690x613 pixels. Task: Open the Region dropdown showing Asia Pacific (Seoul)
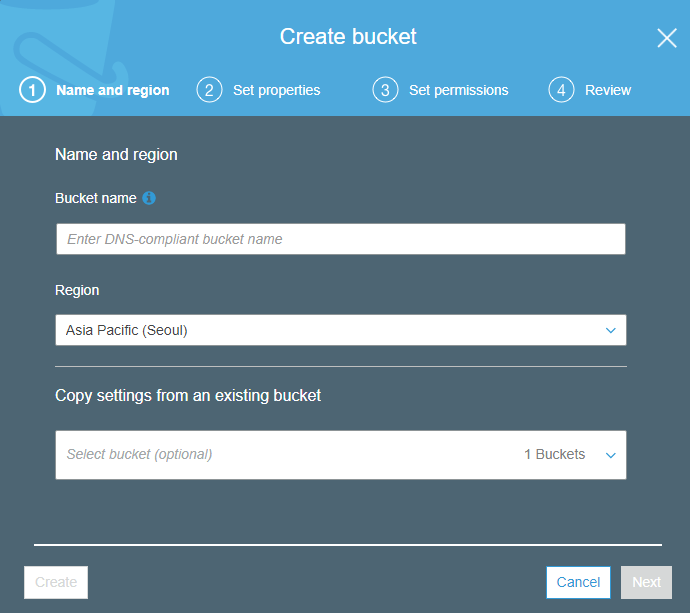pyautogui.click(x=341, y=330)
